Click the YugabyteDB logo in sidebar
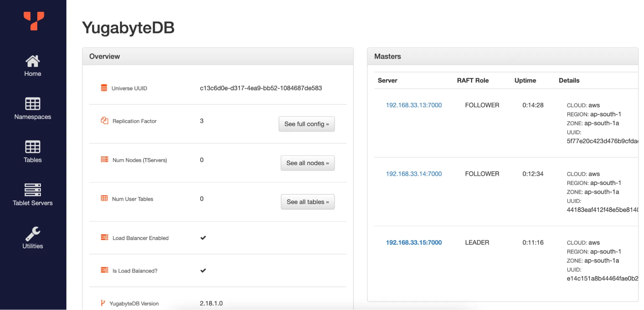The image size is (644, 310). 32,22
